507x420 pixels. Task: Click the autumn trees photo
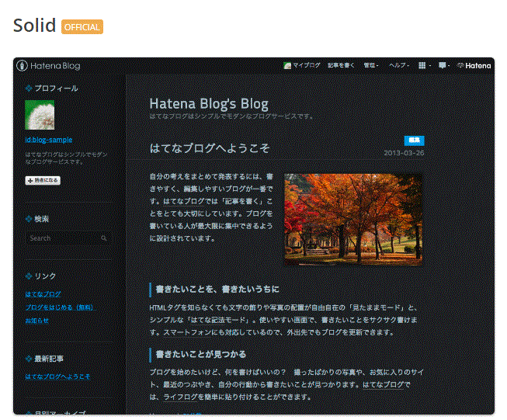(x=353, y=220)
